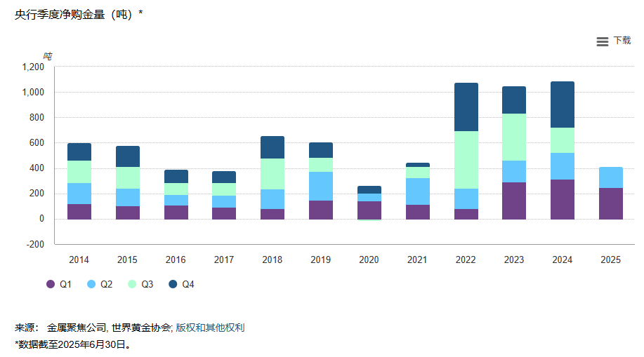
Task: Click the dark blue Q4 legend dot
Action: (173, 284)
